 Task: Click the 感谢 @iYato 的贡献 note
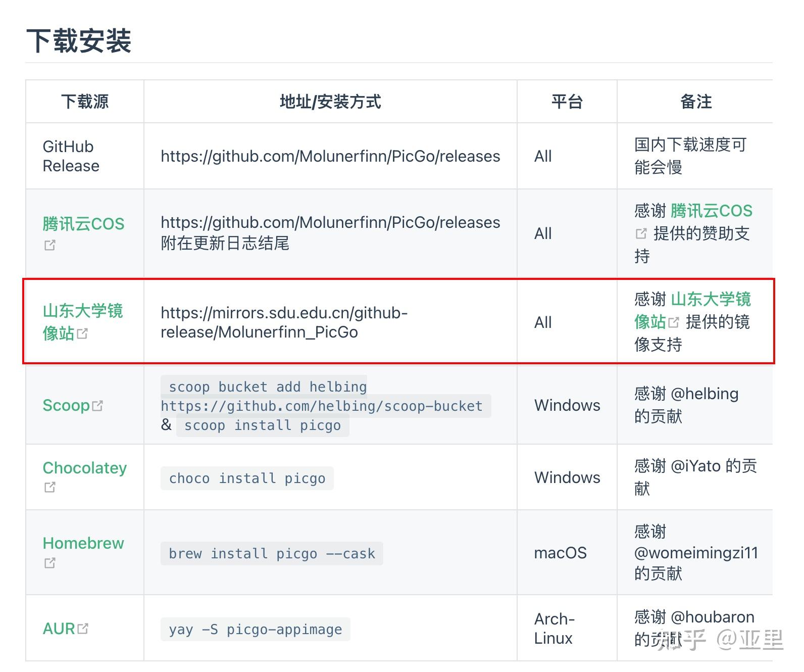click(695, 477)
